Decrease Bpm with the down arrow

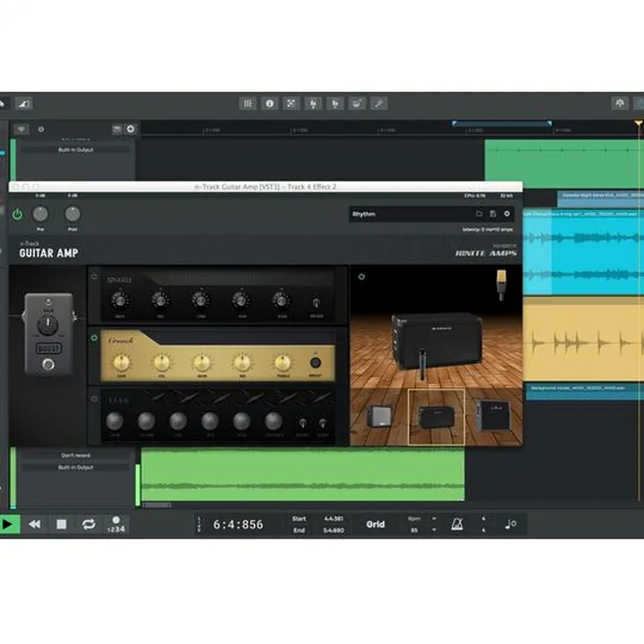[434, 530]
